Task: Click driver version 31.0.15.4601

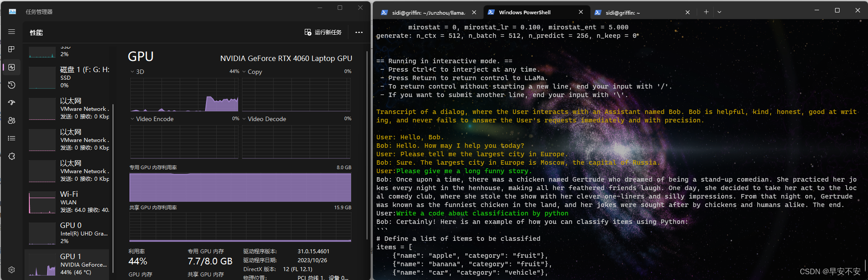Action: (314, 252)
